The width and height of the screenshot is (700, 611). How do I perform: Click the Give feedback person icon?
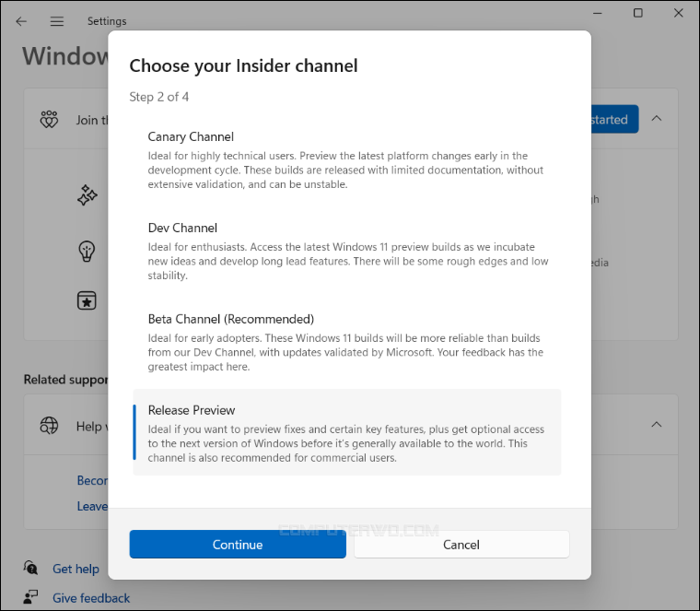[30, 597]
